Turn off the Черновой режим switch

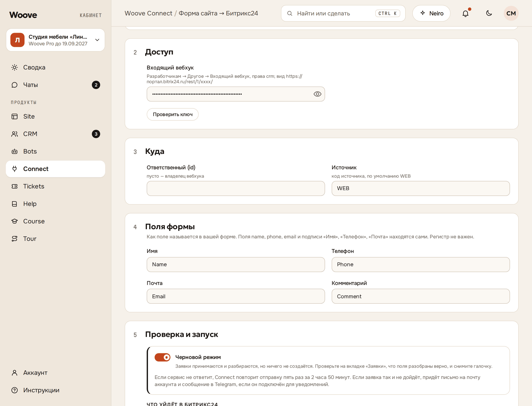[163, 357]
